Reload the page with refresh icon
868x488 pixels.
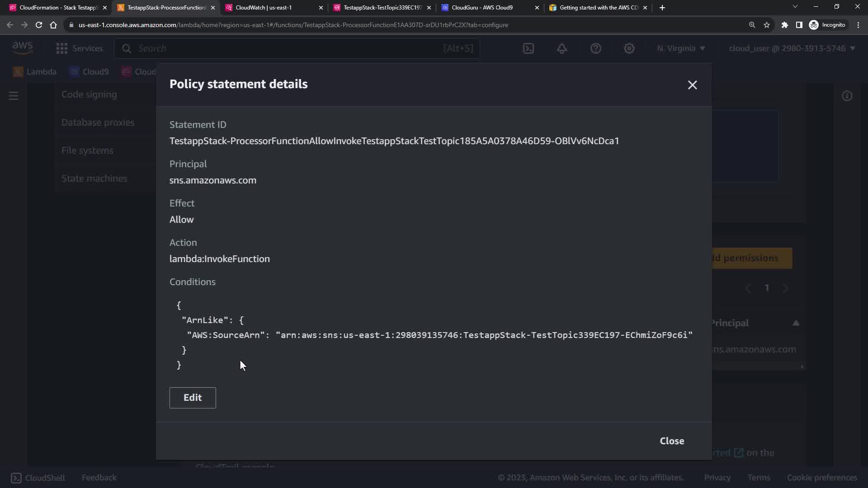pos(39,25)
